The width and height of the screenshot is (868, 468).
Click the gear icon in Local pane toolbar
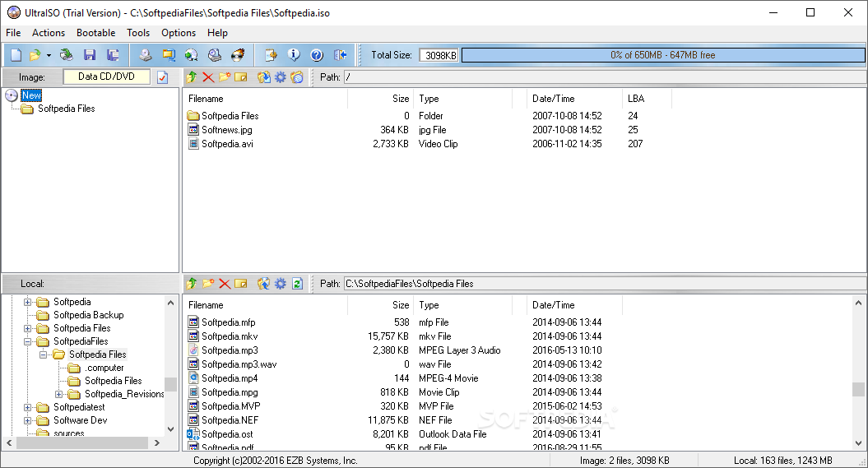click(281, 283)
